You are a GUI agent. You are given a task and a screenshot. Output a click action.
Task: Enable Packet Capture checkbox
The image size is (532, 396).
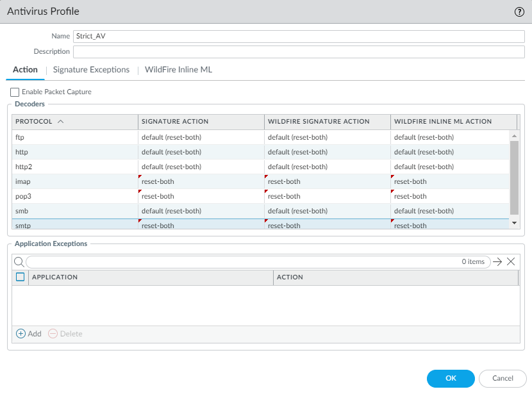tap(15, 92)
